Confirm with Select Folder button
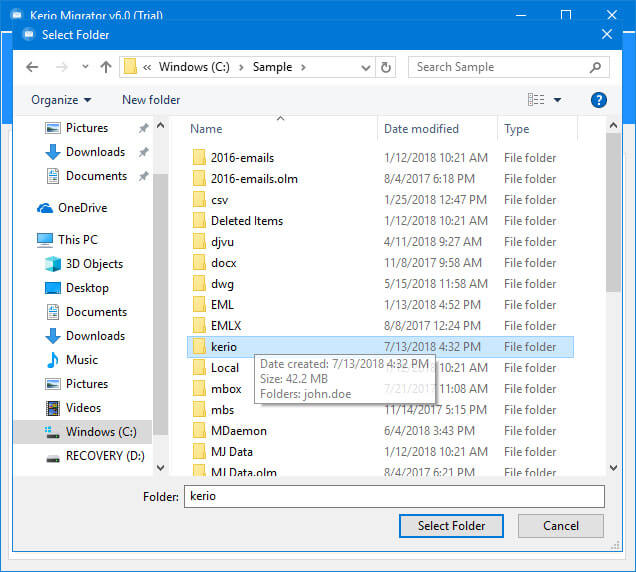This screenshot has width=636, height=572. click(451, 526)
